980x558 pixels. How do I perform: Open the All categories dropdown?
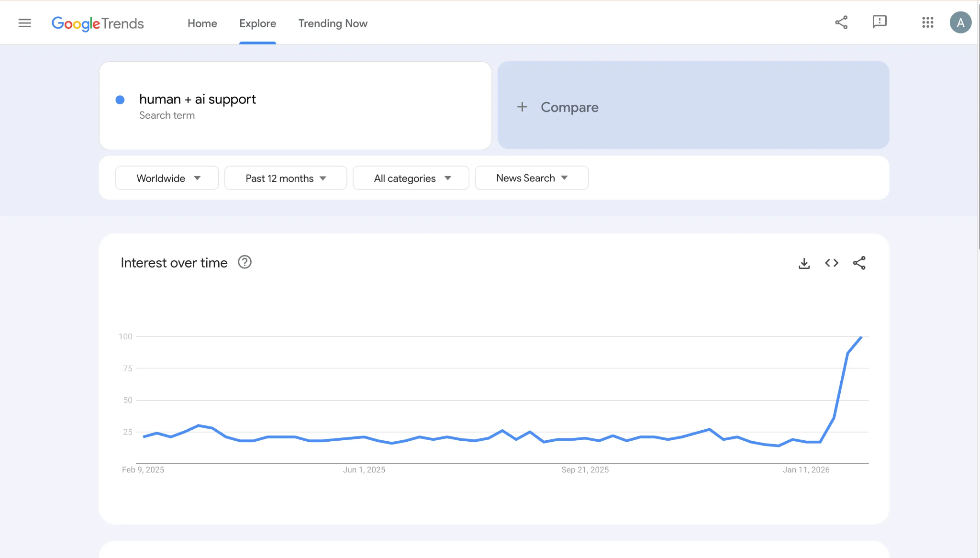[x=411, y=178]
